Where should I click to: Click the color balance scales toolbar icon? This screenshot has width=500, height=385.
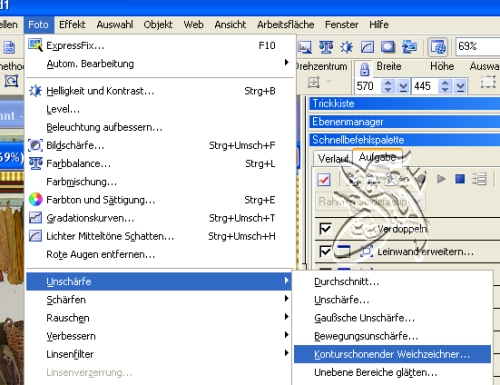tap(326, 47)
